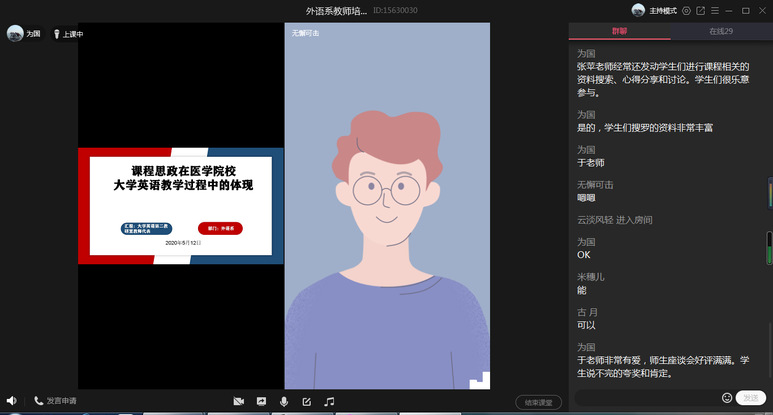The width and height of the screenshot is (773, 415).
Task: Click the 发言申请 speaking request button
Action: click(x=55, y=401)
